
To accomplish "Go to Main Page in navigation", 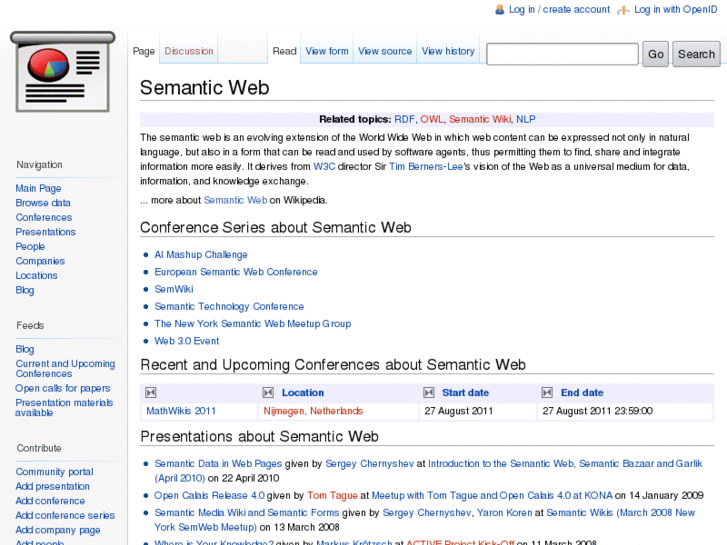I will 38,188.
